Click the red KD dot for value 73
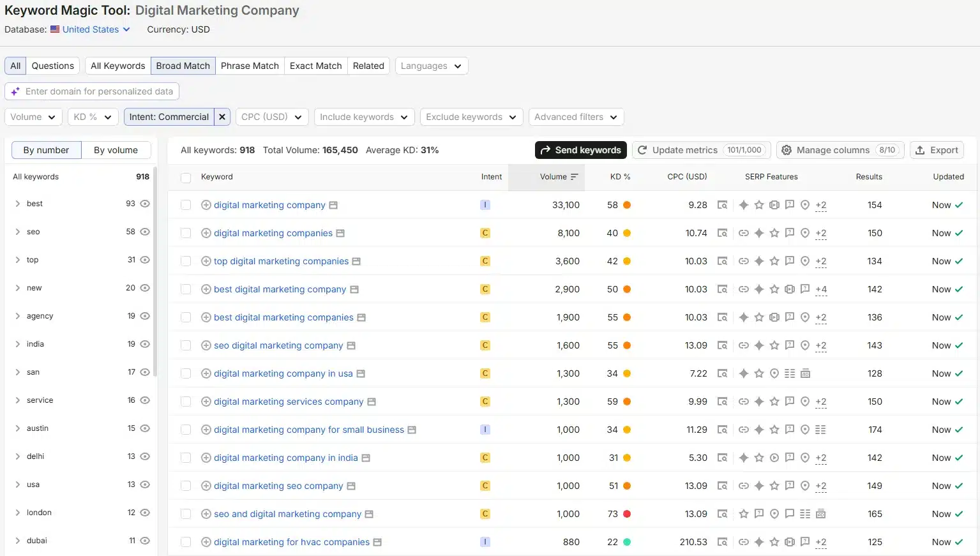Viewport: 980px width, 556px height. click(627, 514)
